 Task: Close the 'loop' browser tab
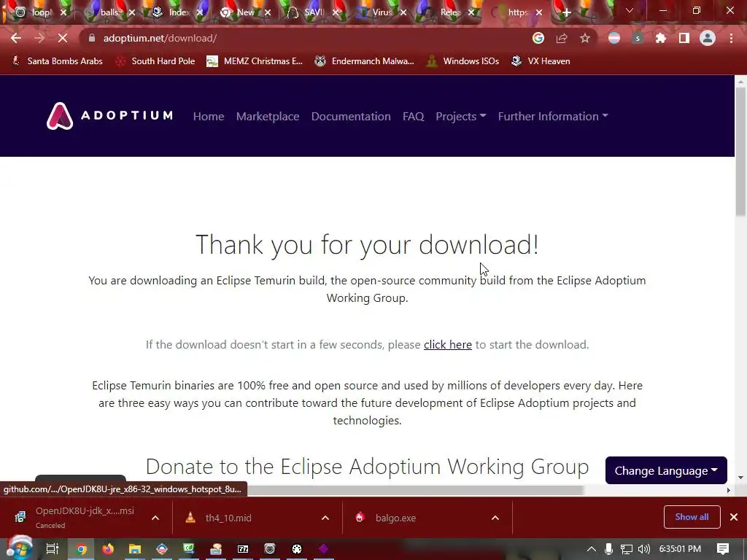pyautogui.click(x=63, y=12)
